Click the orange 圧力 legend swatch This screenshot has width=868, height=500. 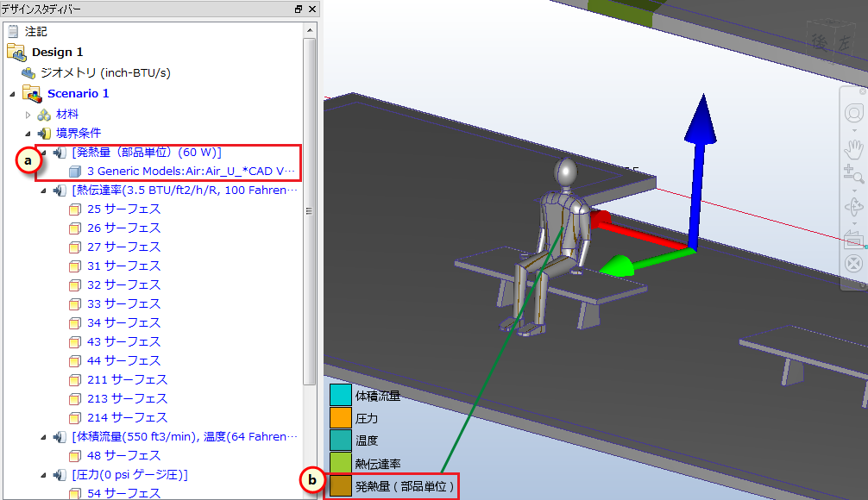click(x=341, y=417)
